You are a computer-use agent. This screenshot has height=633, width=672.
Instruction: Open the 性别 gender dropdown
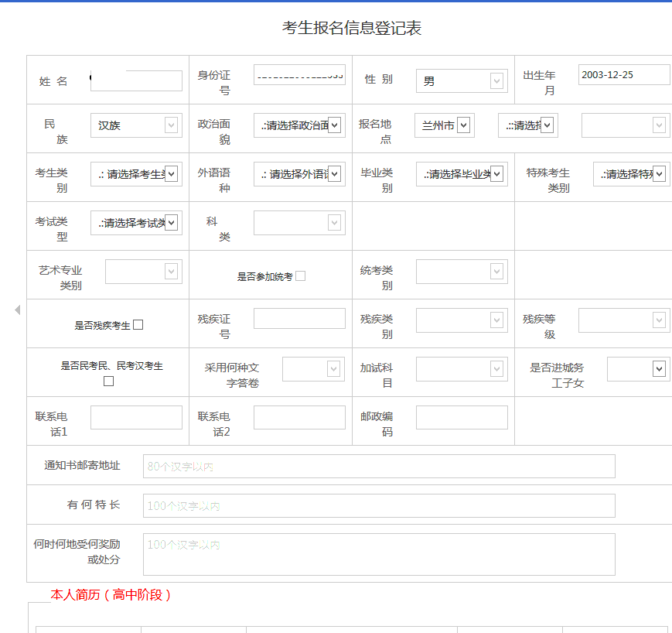[461, 80]
